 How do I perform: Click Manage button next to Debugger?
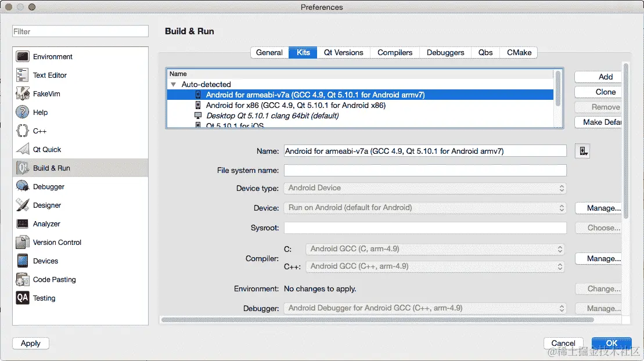click(x=598, y=308)
